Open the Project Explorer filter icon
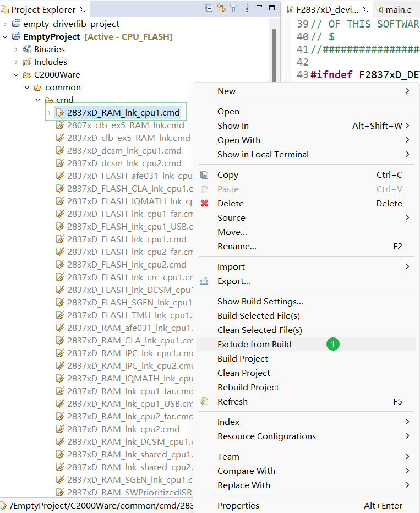Screen dimensions: 420x513 coord(234,8)
